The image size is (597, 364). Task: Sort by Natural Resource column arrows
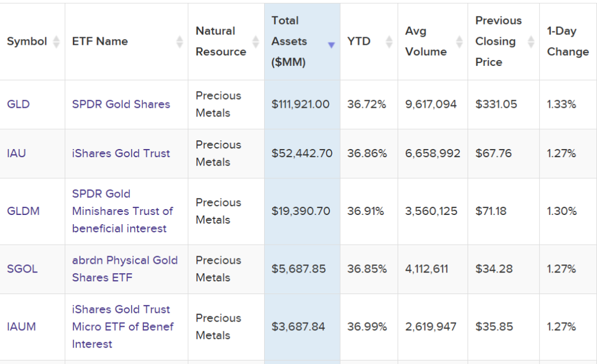pyautogui.click(x=255, y=41)
